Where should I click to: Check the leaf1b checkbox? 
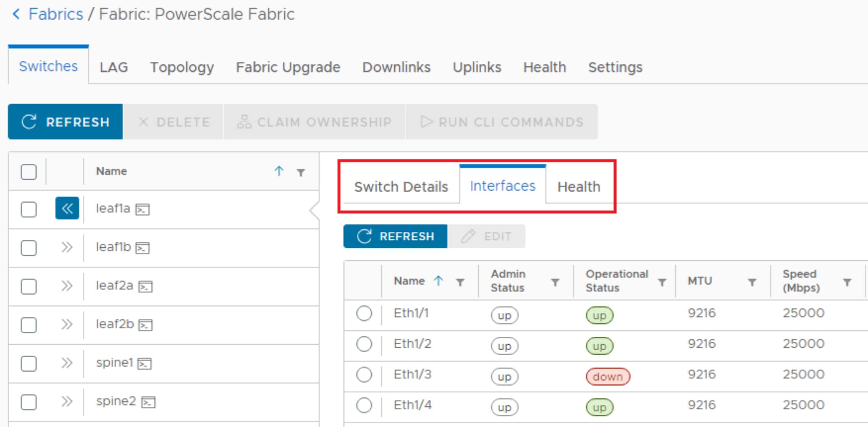click(28, 248)
